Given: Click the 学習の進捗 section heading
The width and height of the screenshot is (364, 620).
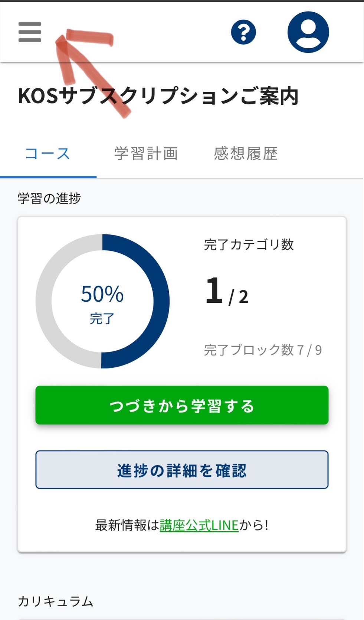Looking at the screenshot, I should (49, 198).
